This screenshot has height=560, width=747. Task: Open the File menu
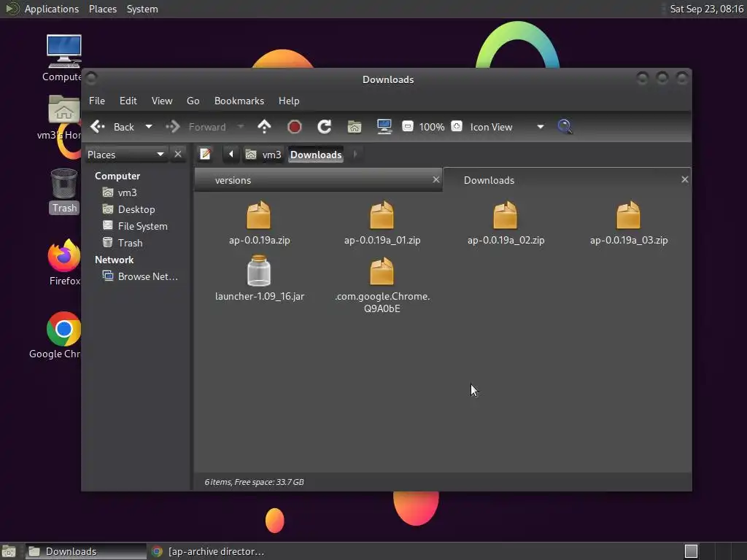click(x=97, y=101)
